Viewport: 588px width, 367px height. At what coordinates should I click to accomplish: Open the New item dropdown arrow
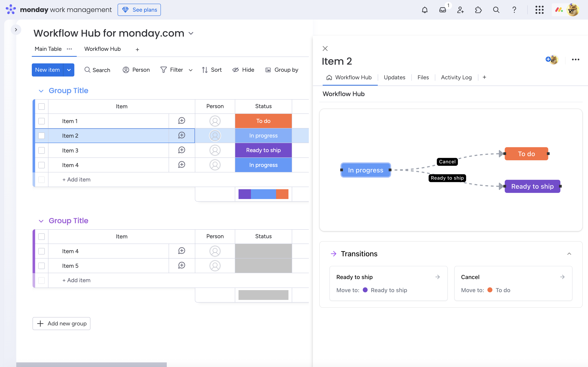click(x=69, y=70)
